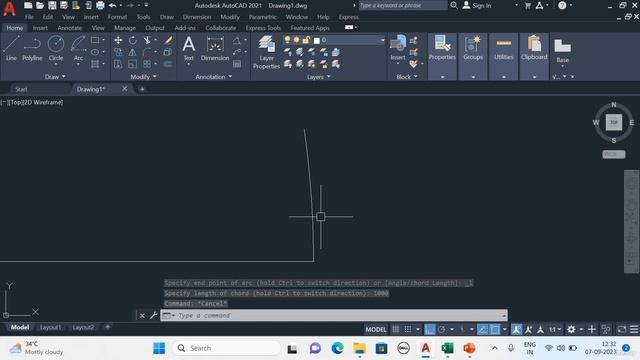Switch to the Annotate ribbon tab
This screenshot has height=360, width=640.
pyautogui.click(x=70, y=28)
